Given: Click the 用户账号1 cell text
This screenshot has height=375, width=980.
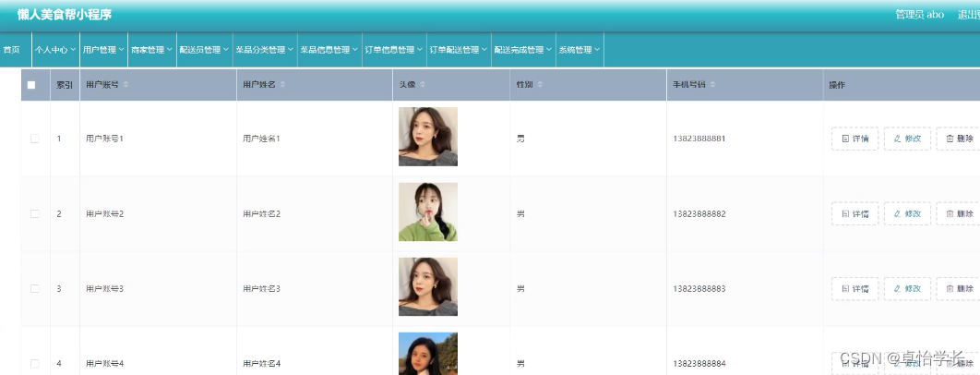Looking at the screenshot, I should point(104,139).
